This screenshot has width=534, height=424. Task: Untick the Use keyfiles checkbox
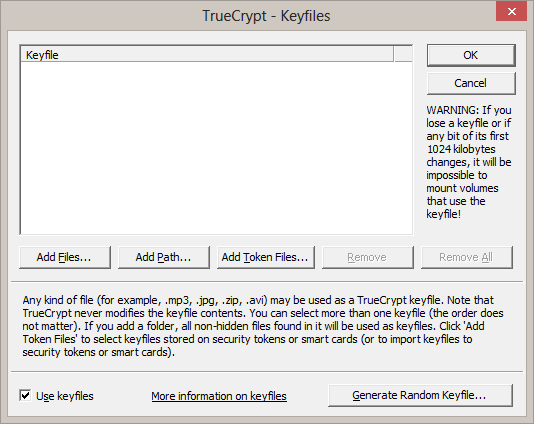(25, 395)
